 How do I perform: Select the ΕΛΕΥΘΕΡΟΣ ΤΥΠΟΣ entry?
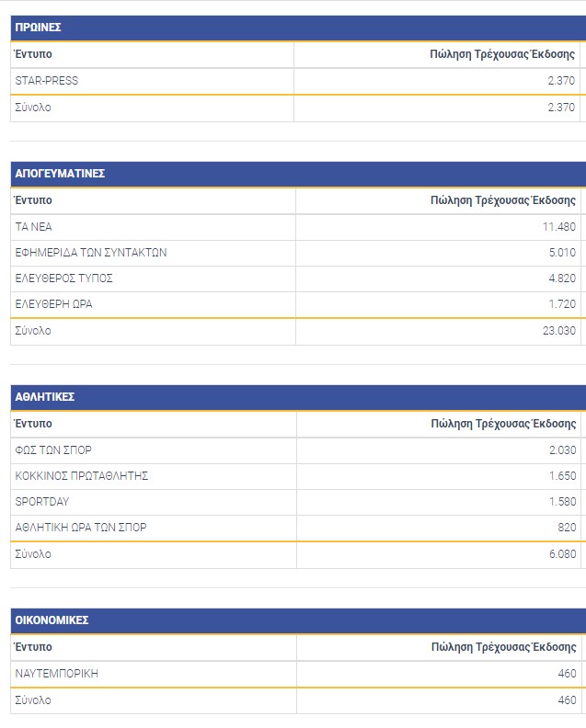64,279
